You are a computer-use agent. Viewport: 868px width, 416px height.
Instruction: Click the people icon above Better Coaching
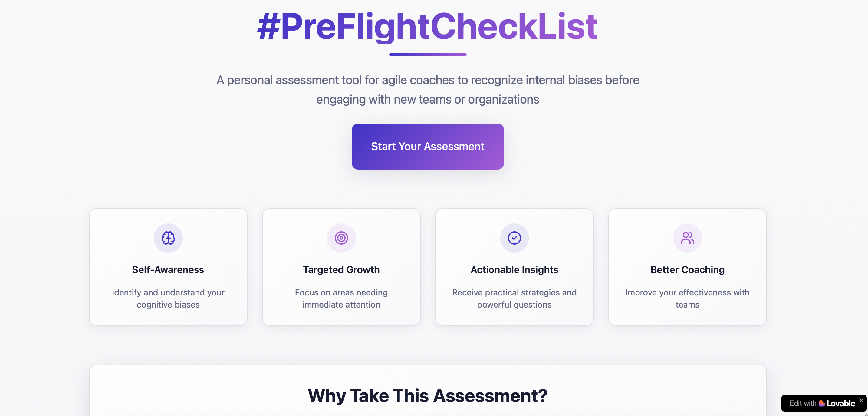click(x=687, y=238)
